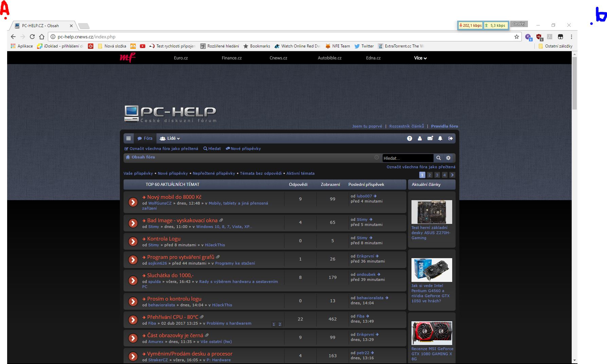Open topic Sluchátka do 1000,-
The width and height of the screenshot is (607, 364).
pos(170,275)
